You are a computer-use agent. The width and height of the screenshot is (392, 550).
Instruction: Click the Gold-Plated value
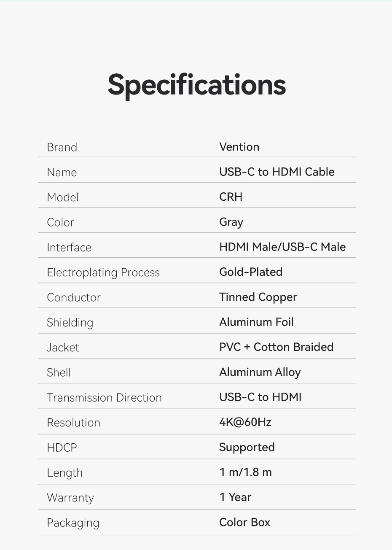tap(251, 272)
